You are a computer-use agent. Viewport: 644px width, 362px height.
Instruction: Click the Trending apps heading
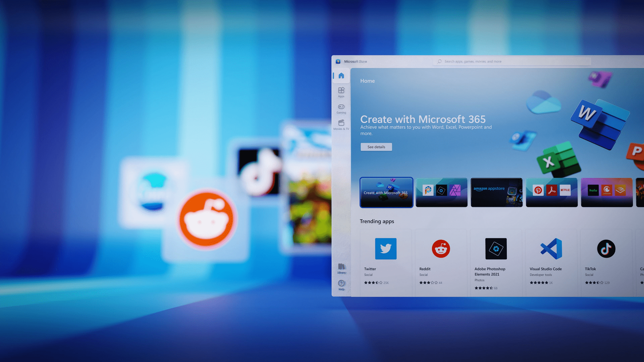[x=377, y=221]
